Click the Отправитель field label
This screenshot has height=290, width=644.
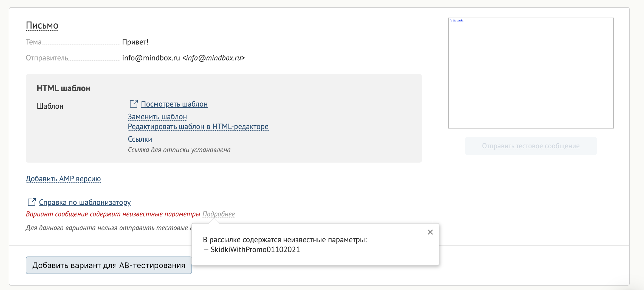click(47, 58)
